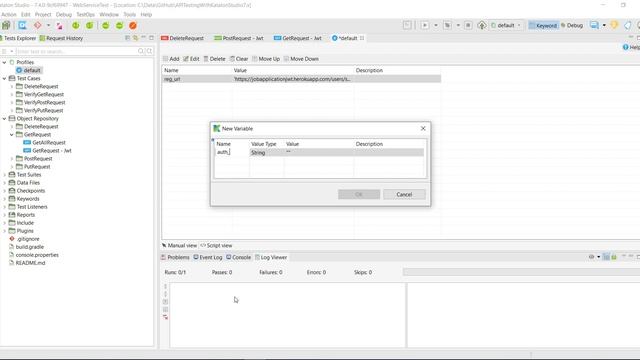Click the Edit variable button
Viewport: 640px width, 360px height.
tap(191, 59)
